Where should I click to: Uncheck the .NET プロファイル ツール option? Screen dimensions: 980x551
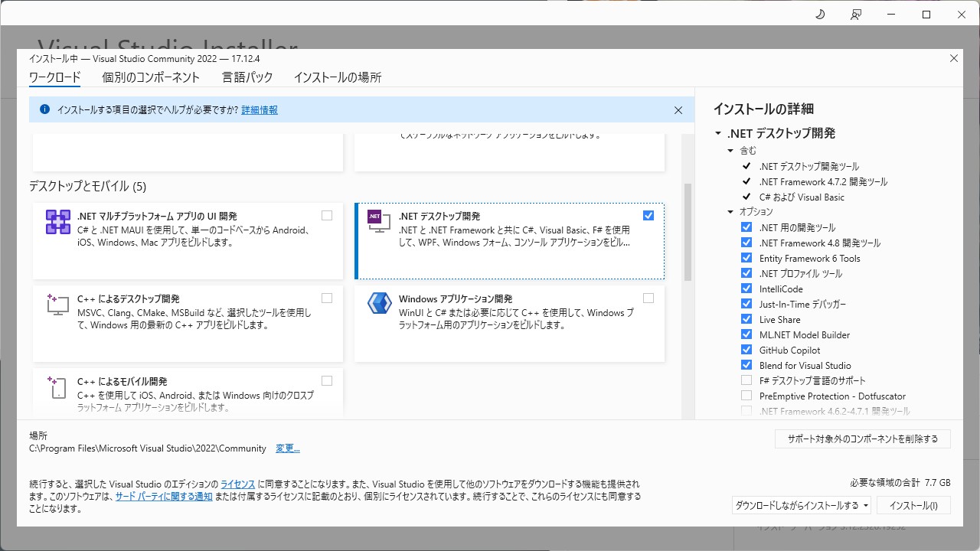point(746,273)
